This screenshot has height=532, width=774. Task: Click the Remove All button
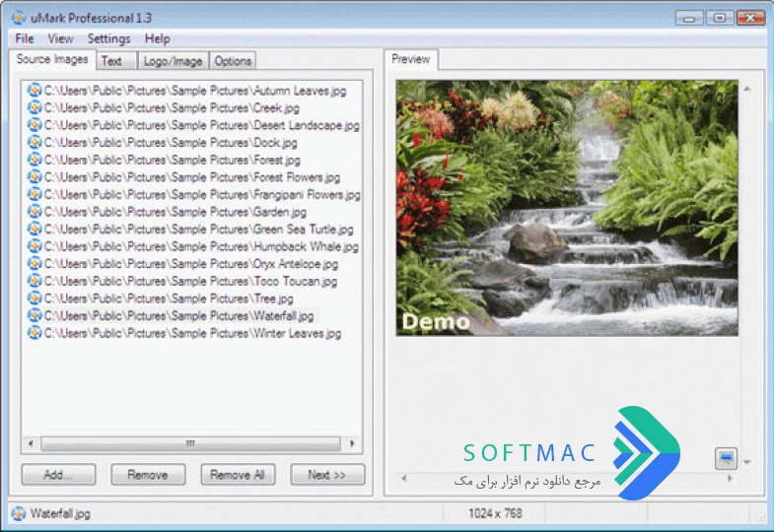click(x=238, y=474)
